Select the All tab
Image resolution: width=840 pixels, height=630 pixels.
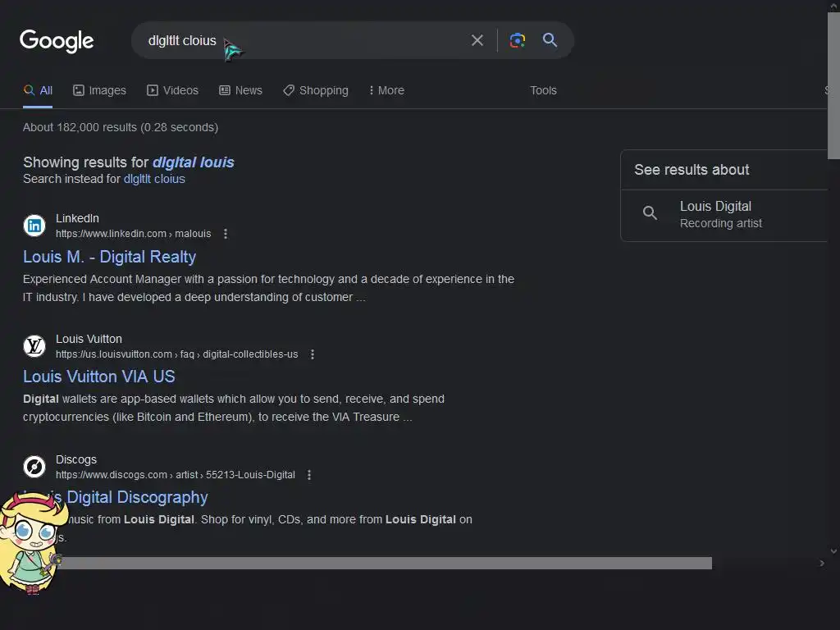point(38,90)
